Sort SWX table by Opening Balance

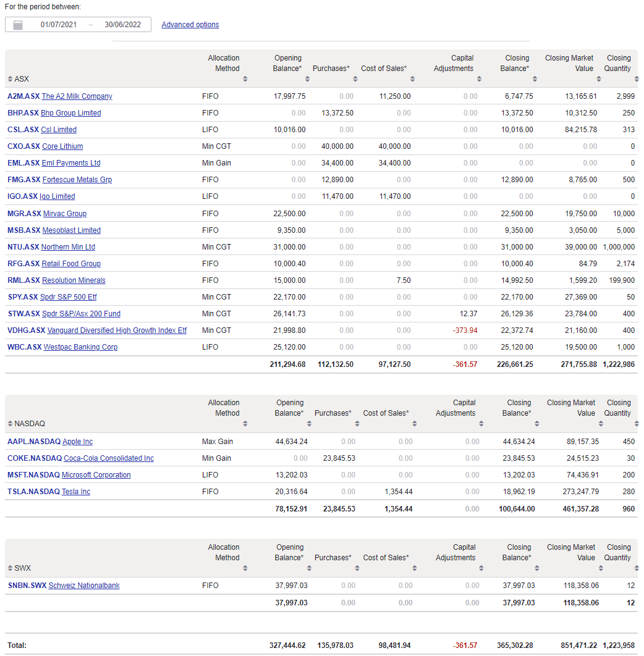coord(309,568)
